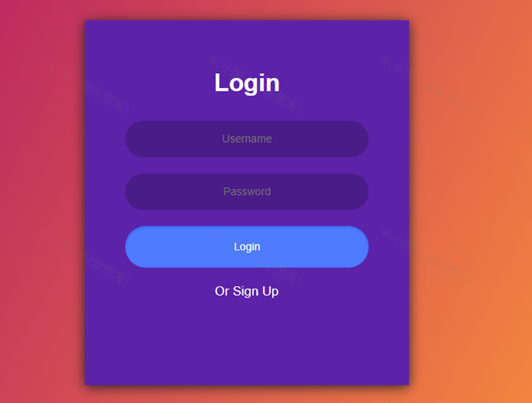Select the Username placeholder text
The height and width of the screenshot is (403, 532).
tap(247, 139)
